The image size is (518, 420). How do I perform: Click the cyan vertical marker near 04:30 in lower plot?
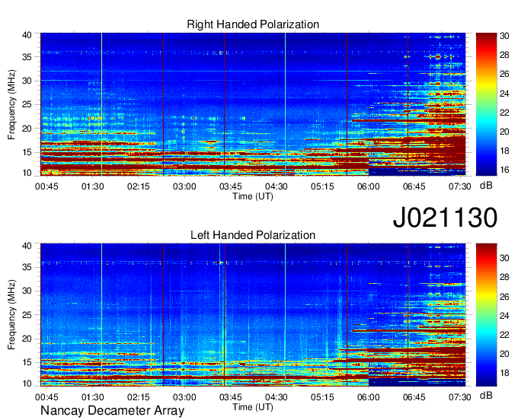pyautogui.click(x=285, y=315)
